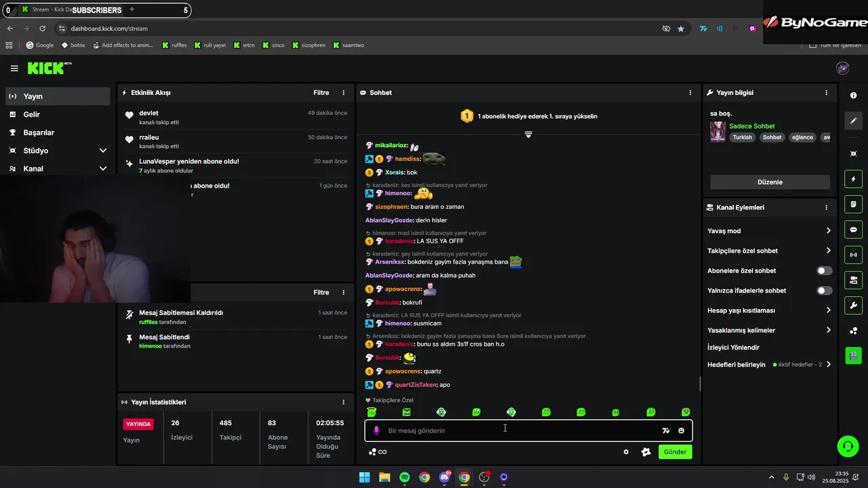Bookmark this page with the star icon
868x488 pixels.
681,28
